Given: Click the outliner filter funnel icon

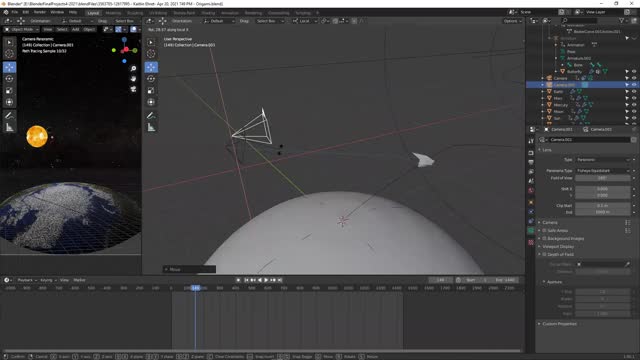Looking at the screenshot, I should tap(622, 20).
